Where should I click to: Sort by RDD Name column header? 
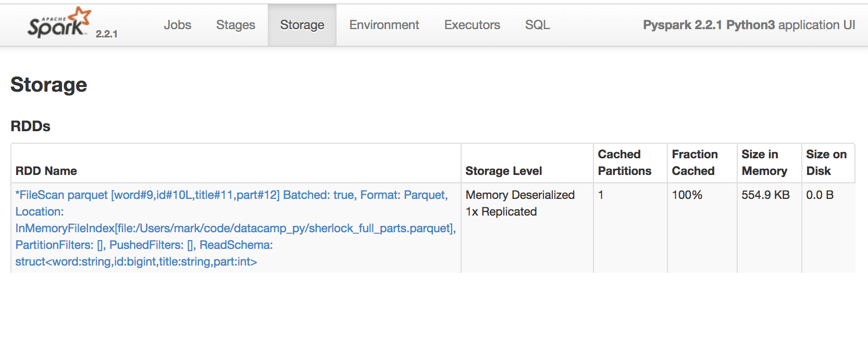(x=46, y=171)
